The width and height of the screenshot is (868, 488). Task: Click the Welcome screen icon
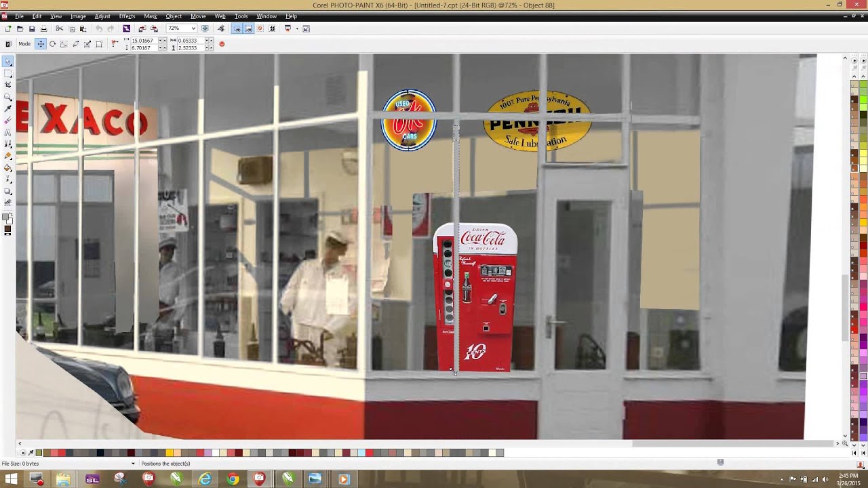[x=306, y=28]
